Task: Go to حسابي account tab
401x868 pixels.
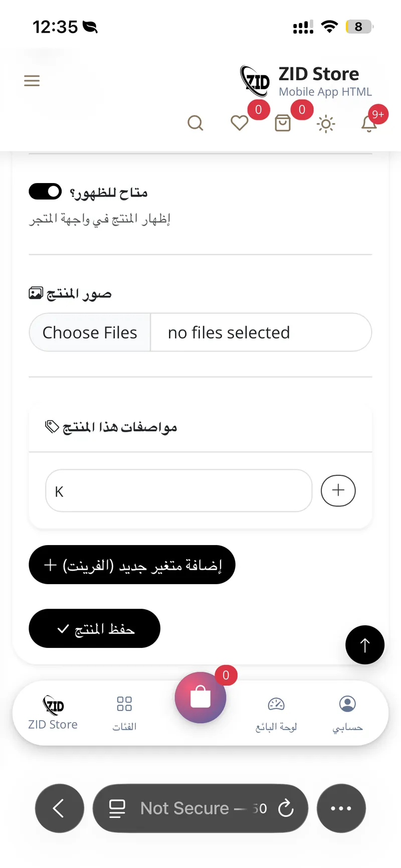Action: coord(347,713)
